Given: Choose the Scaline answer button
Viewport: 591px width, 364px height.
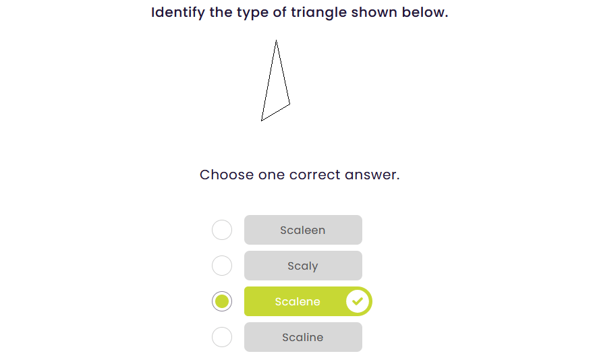Looking at the screenshot, I should click(x=303, y=337).
